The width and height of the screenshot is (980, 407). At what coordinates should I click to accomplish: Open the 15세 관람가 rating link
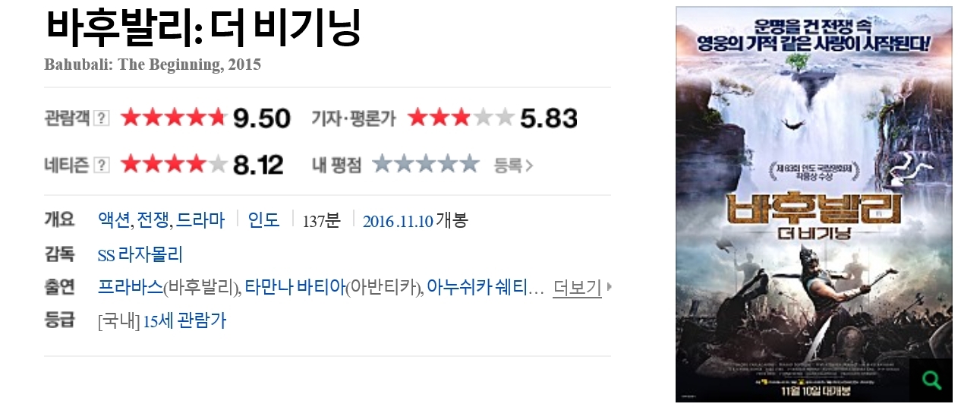pyautogui.click(x=184, y=321)
